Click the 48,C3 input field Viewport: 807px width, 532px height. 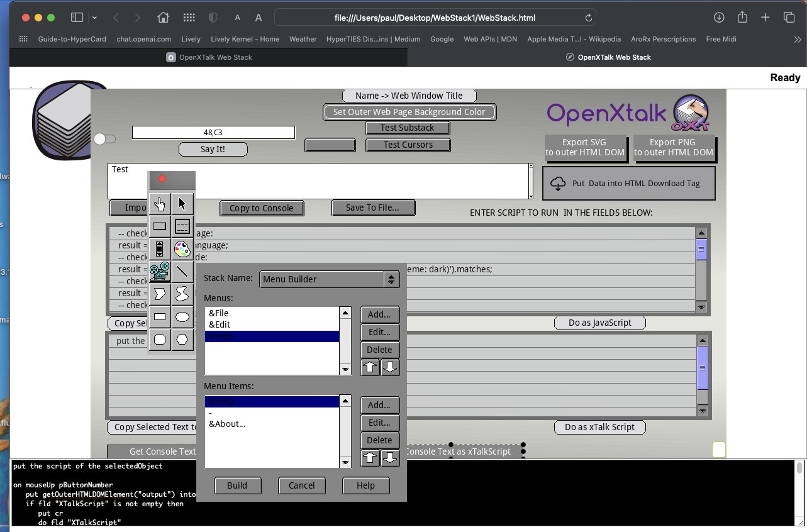213,132
